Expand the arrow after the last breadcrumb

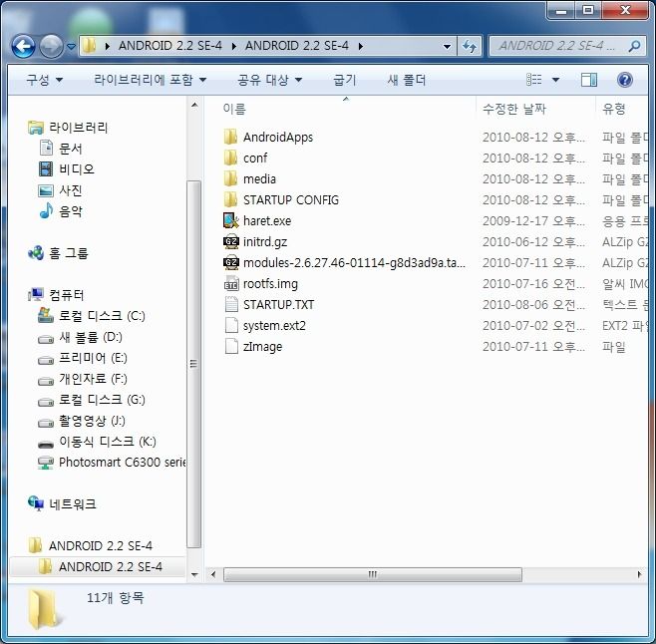[x=360, y=46]
